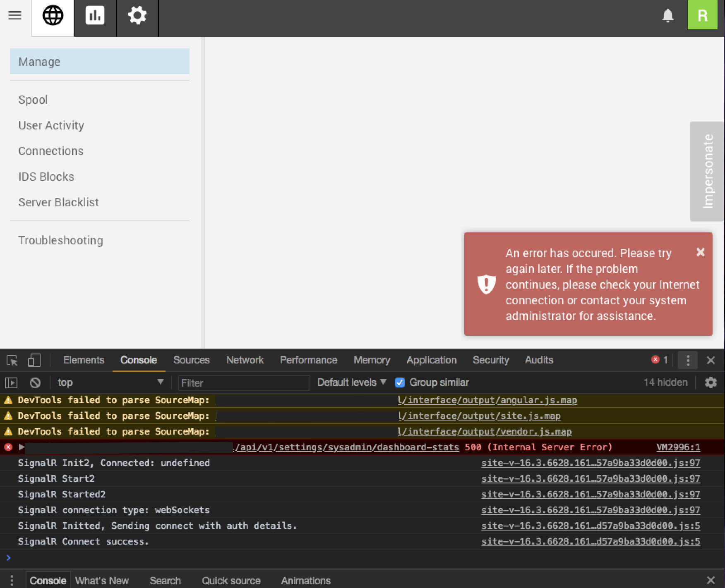Expand the 500 error message arrow
725x588 pixels.
coord(22,447)
